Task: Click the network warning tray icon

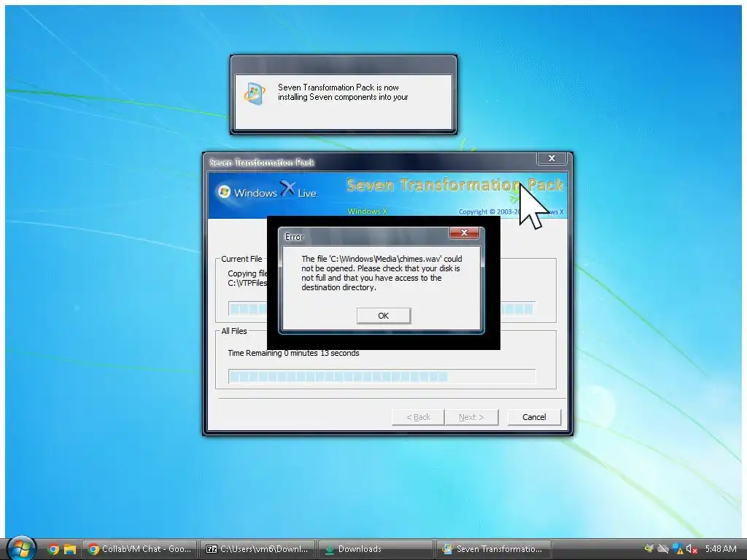Action: (678, 549)
